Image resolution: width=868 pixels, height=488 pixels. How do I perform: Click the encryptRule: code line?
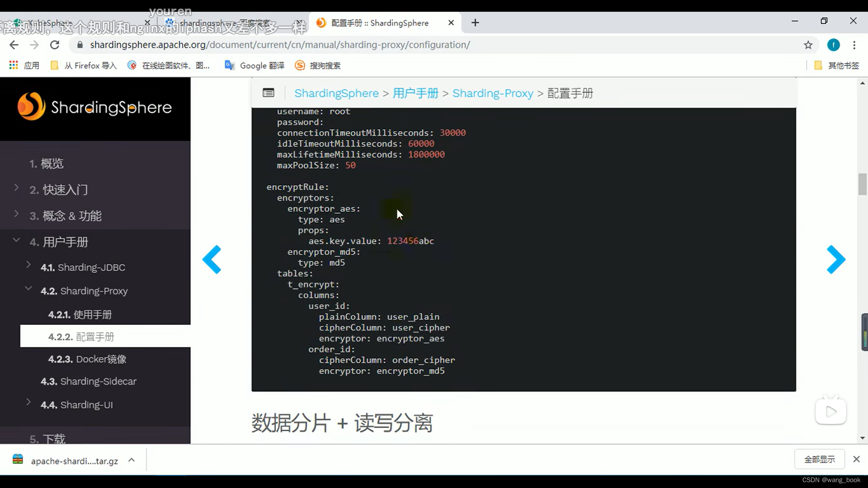click(x=297, y=187)
